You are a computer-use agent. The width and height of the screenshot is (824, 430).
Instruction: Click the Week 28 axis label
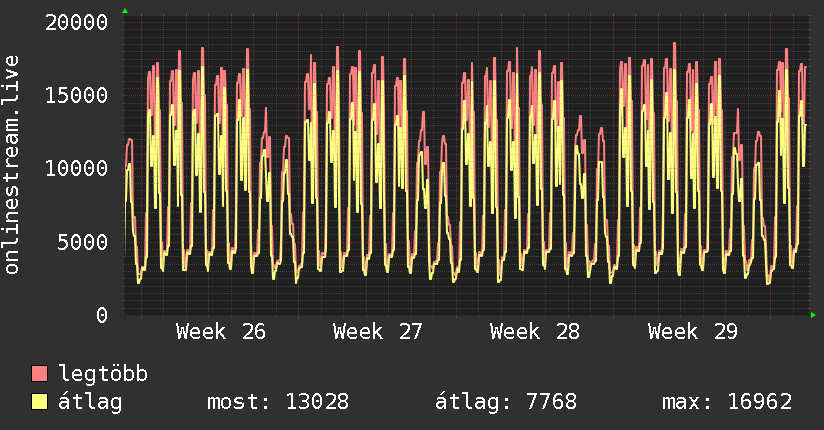tap(534, 332)
